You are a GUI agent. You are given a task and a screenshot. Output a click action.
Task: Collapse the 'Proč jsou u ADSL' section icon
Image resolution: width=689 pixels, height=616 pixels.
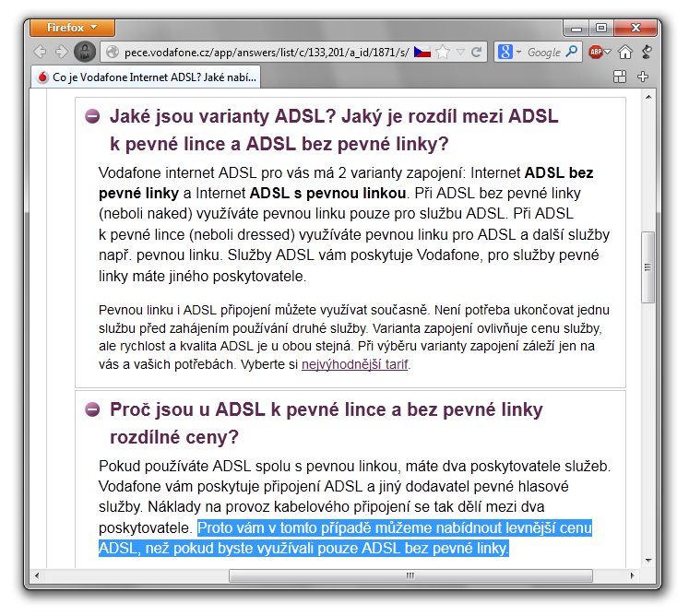(92, 409)
